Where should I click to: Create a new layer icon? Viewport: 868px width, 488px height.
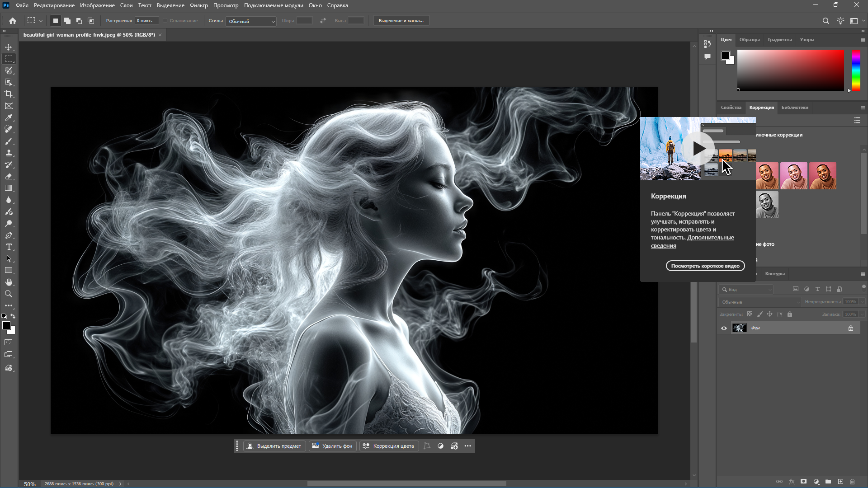click(x=840, y=482)
